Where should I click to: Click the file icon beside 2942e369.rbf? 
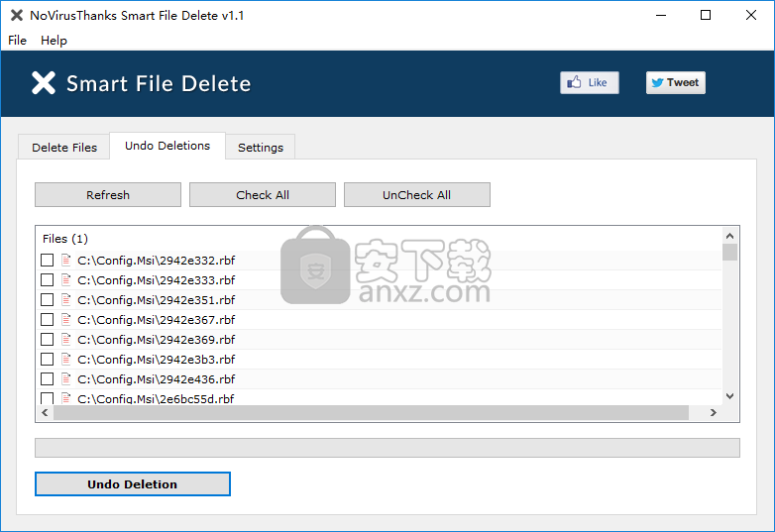click(65, 339)
